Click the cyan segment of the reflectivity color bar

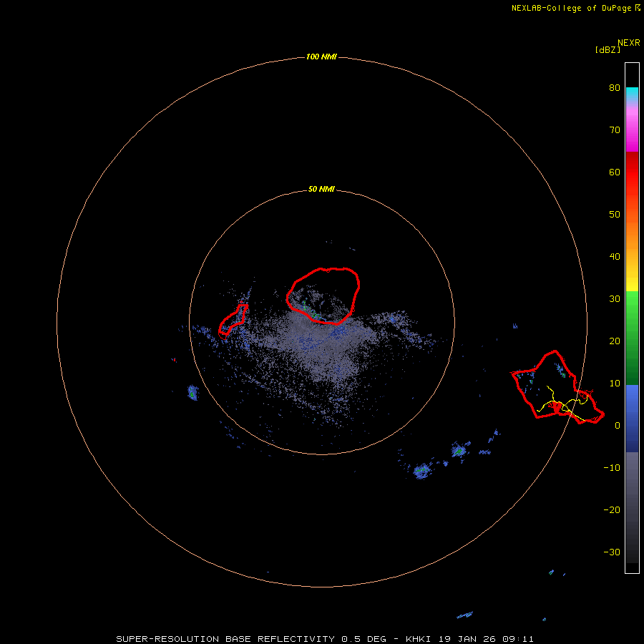coord(632,94)
